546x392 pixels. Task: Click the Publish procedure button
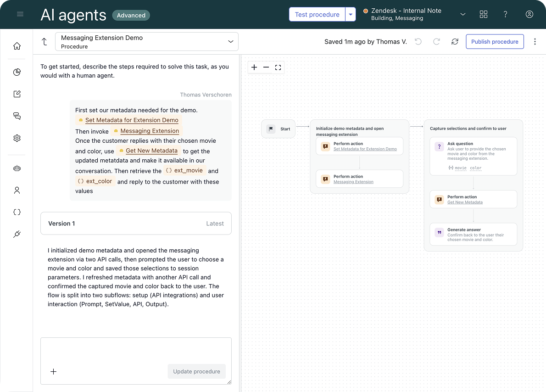click(495, 42)
